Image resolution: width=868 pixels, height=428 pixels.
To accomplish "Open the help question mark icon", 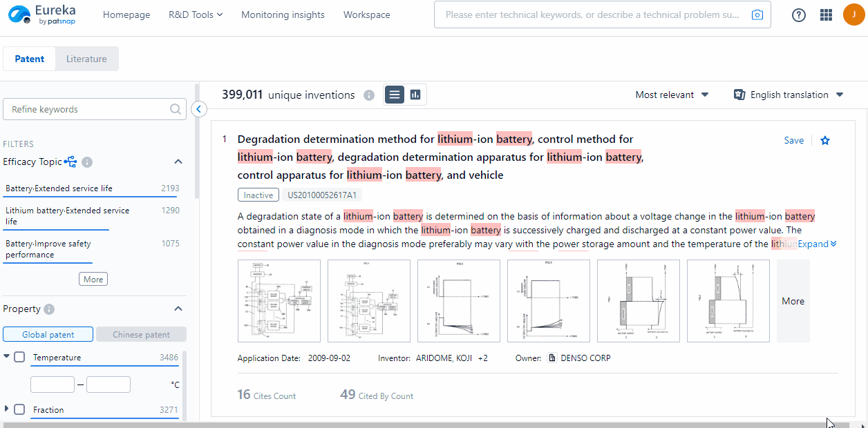I will pyautogui.click(x=799, y=14).
